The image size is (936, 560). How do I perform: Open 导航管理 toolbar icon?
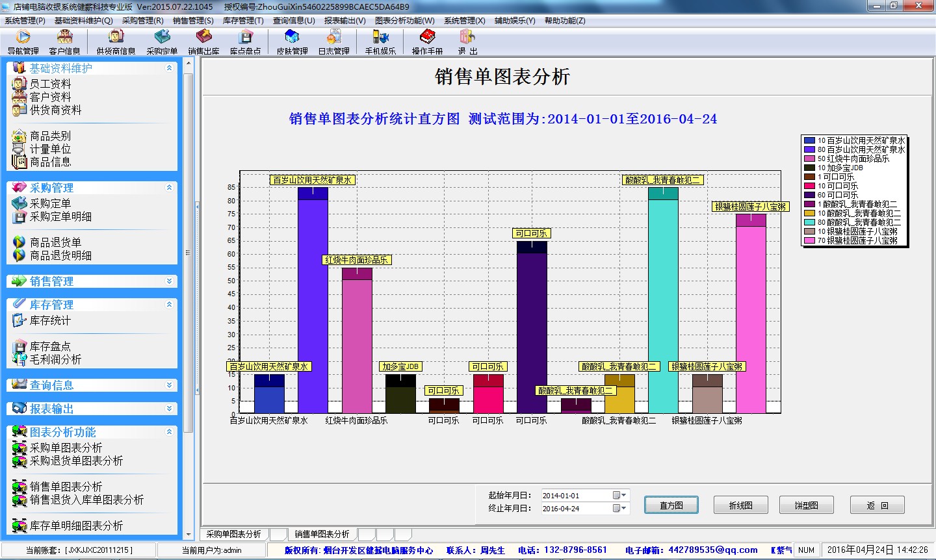coord(23,41)
